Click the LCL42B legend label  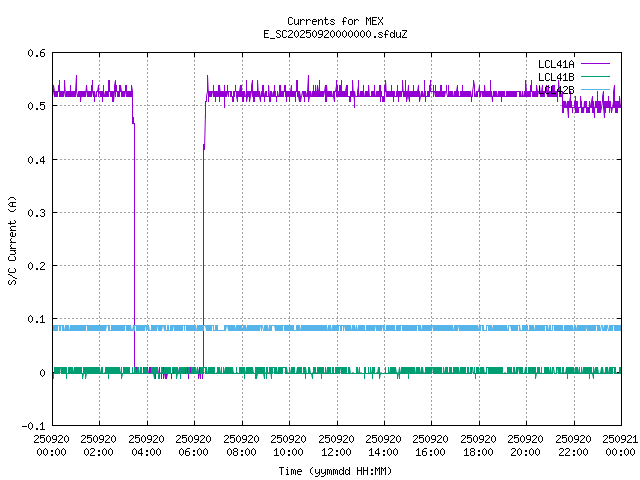(555, 89)
